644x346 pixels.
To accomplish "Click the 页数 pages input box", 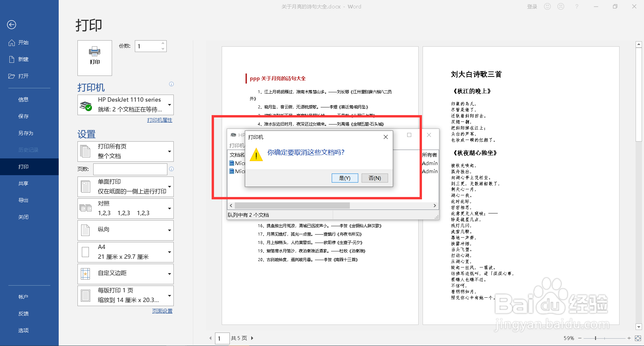I will click(130, 169).
